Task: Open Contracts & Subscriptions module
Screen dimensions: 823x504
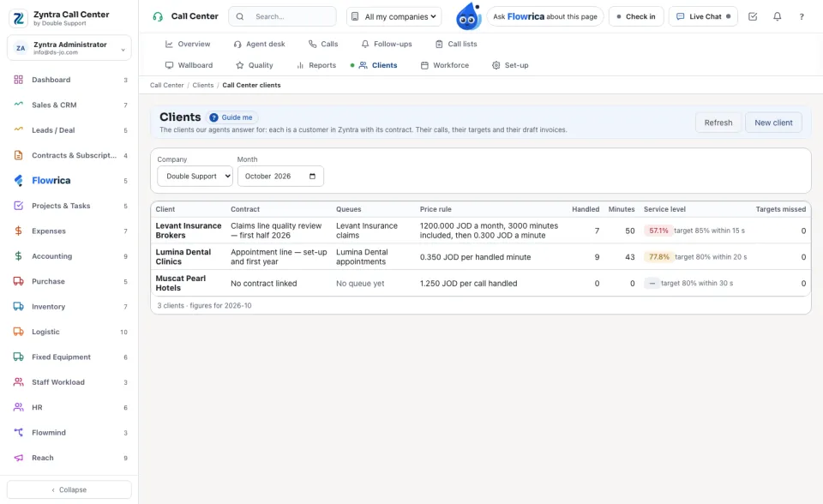Action: [x=69, y=155]
